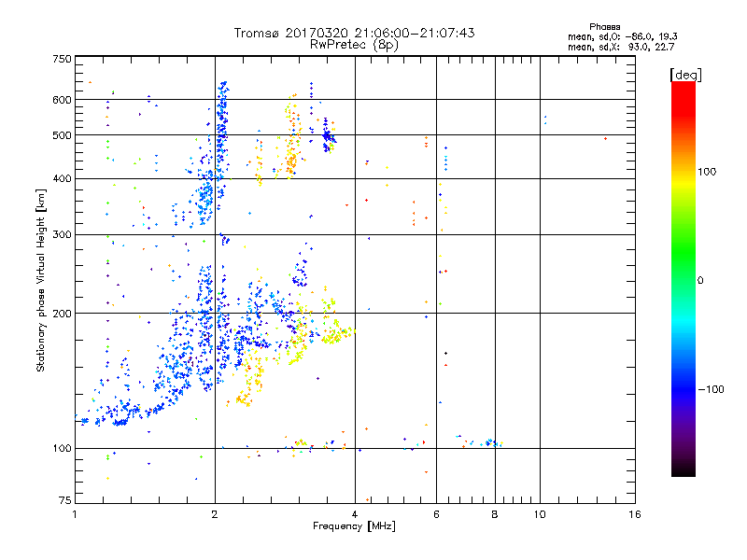Click the y-axis tick label '75'
Screen dimensions: 747x560
[x=65, y=500]
